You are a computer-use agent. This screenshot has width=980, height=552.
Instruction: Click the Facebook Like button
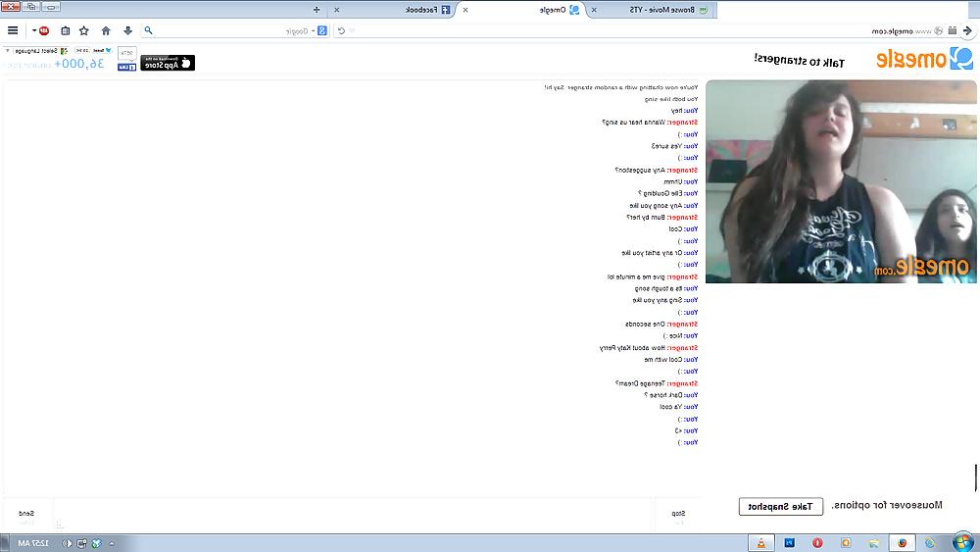click(x=126, y=68)
